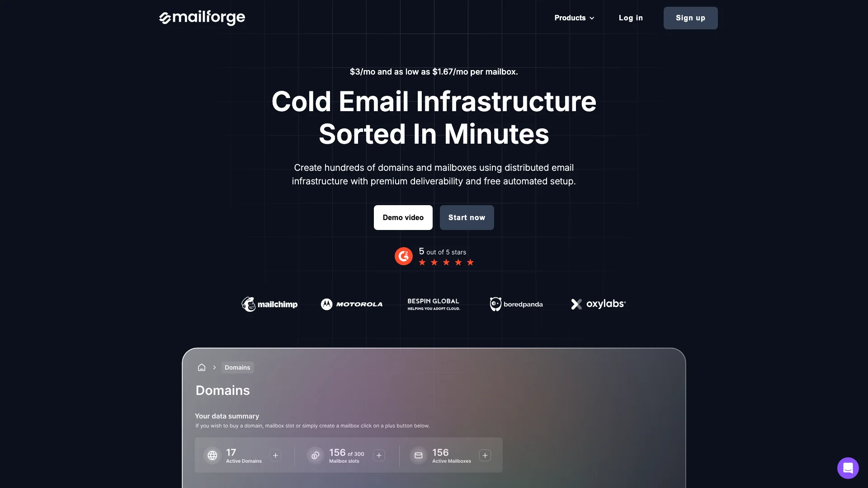Image resolution: width=868 pixels, height=488 pixels.
Task: Click the globe/domain icon in data summary
Action: click(x=212, y=455)
